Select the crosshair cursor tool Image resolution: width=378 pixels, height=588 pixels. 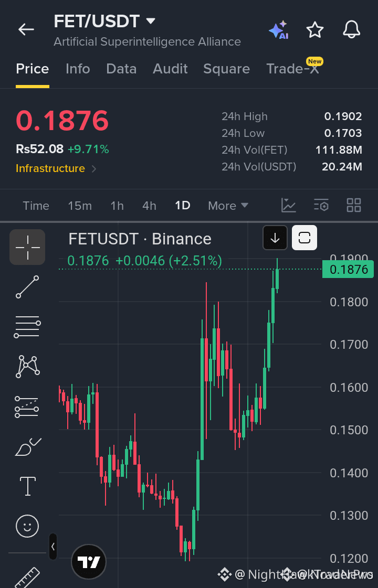coord(27,247)
